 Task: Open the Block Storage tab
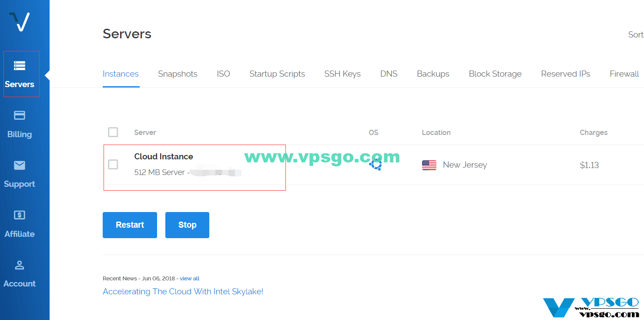(495, 74)
